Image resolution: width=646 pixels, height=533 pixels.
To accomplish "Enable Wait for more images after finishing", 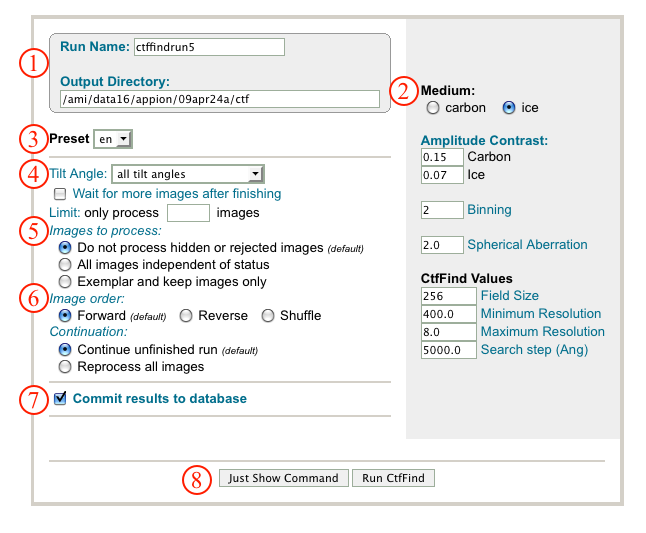I will (x=61, y=194).
